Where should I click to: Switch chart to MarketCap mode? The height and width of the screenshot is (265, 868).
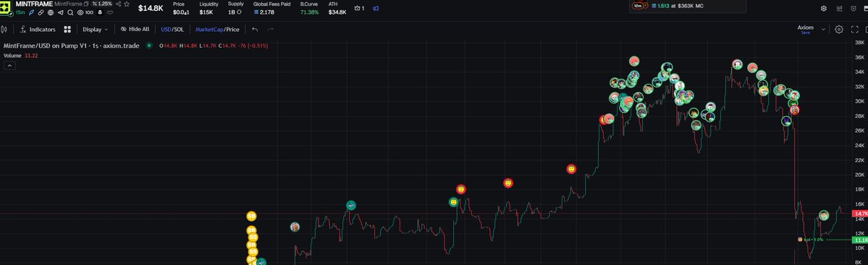click(208, 29)
